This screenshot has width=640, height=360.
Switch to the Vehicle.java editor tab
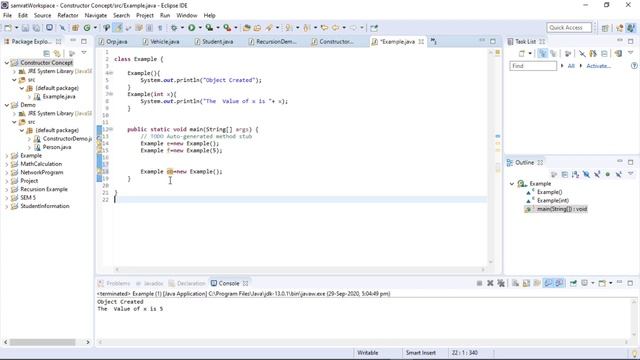(x=161, y=42)
